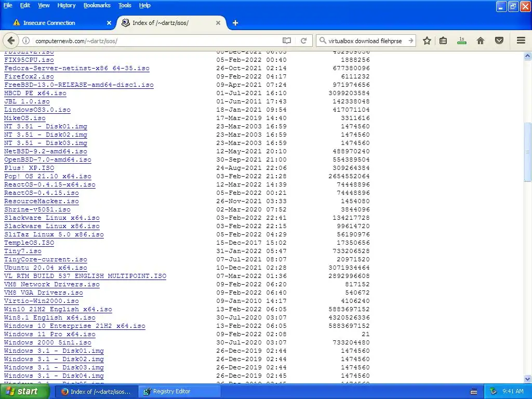The height and width of the screenshot is (399, 532).
Task: Click the on-screen keyboard tray icon
Action: (474, 392)
